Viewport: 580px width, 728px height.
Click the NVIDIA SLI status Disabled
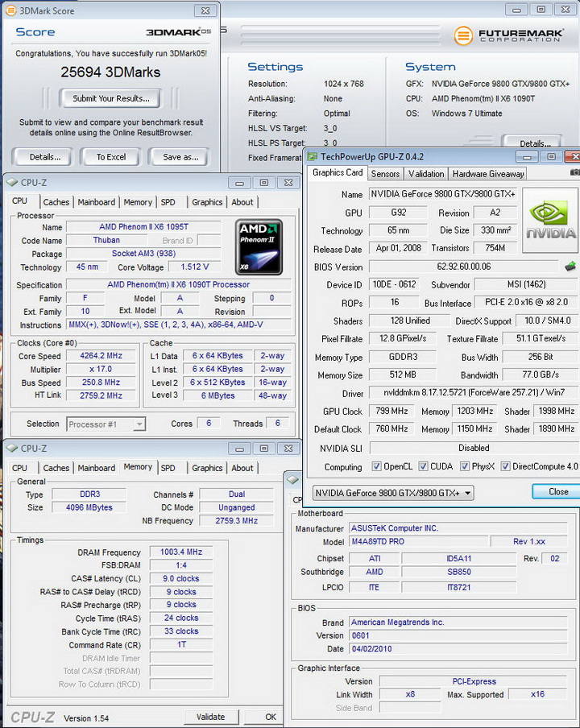pyautogui.click(x=474, y=448)
